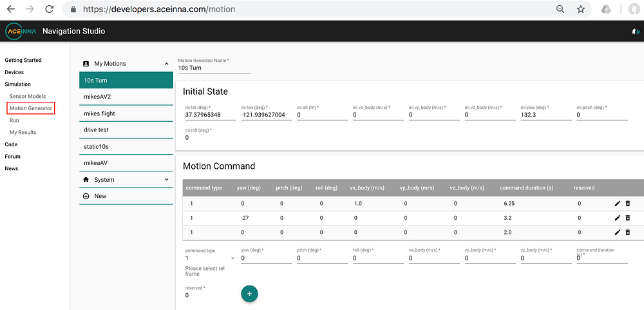The height and width of the screenshot is (310, 644).
Task: Edit the -27 yaw command row
Action: (617, 218)
